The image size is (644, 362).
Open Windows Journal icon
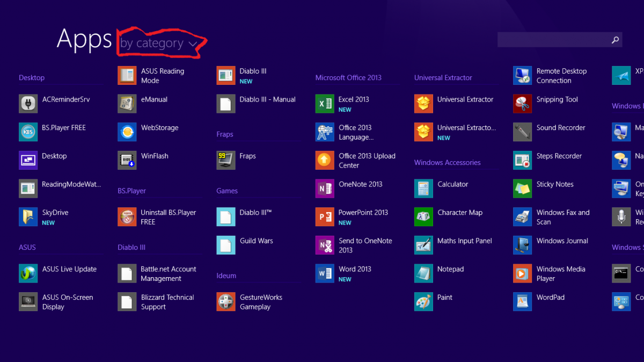(523, 245)
